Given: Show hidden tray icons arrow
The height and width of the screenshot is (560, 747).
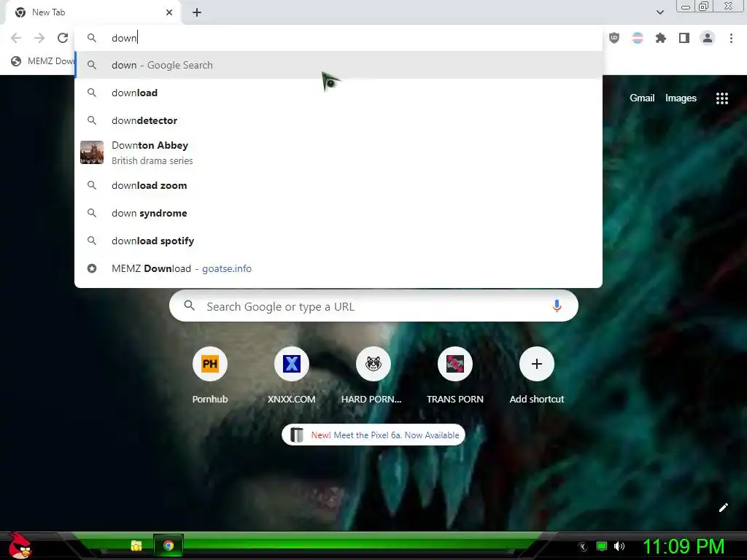Looking at the screenshot, I should 582,547.
